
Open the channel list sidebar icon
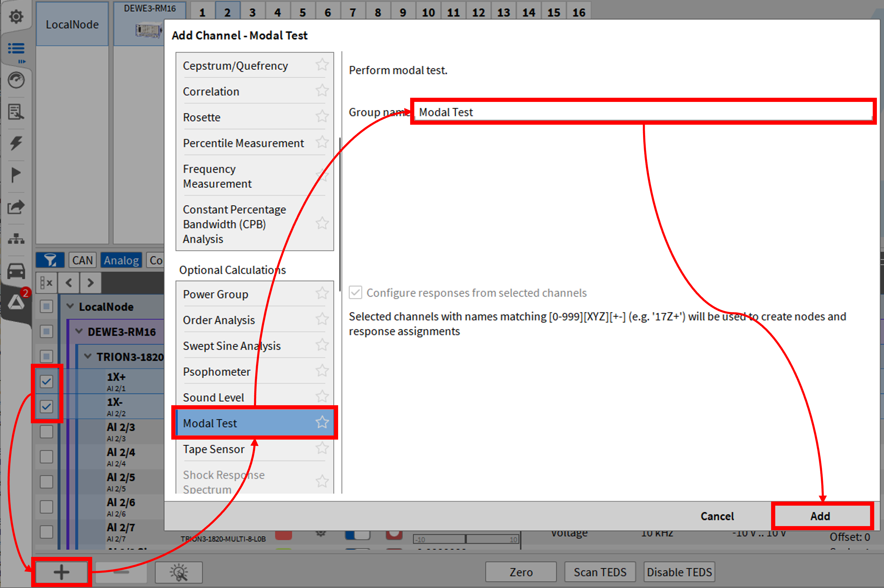click(16, 48)
